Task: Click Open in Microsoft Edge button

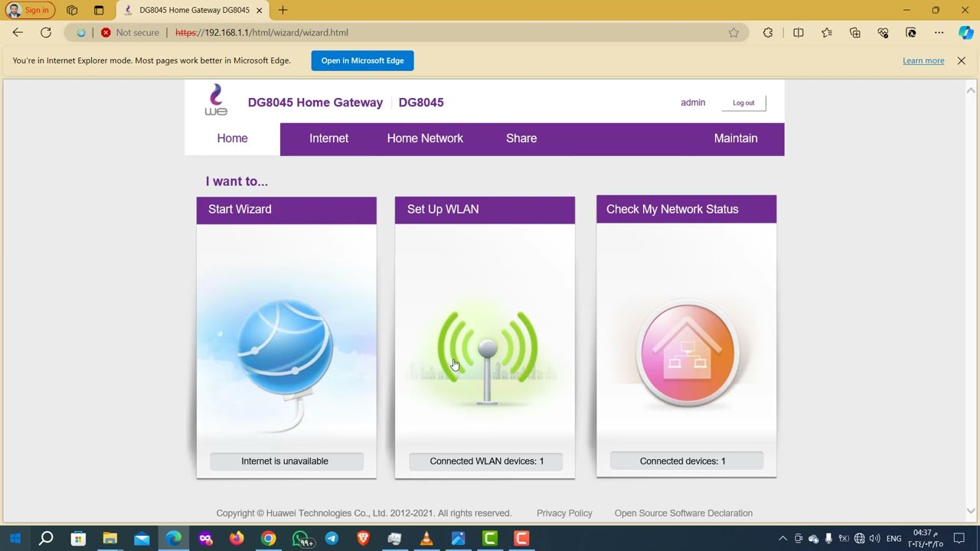Action: [362, 60]
